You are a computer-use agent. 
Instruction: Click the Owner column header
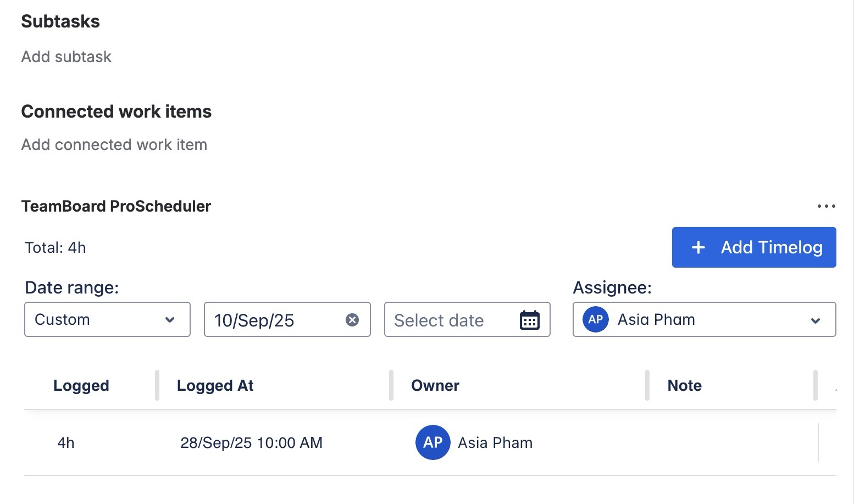click(435, 386)
